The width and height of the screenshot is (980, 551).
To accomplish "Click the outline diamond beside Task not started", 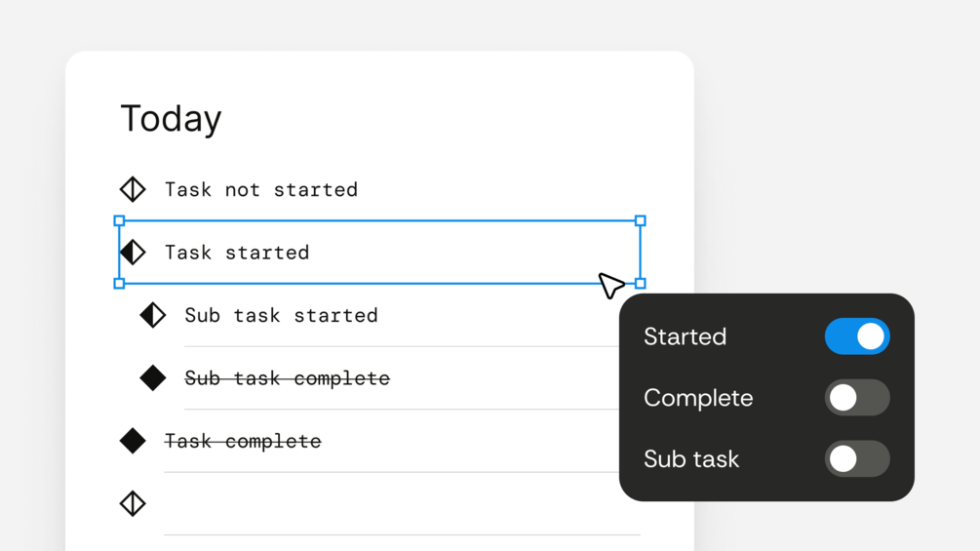I will coord(133,189).
